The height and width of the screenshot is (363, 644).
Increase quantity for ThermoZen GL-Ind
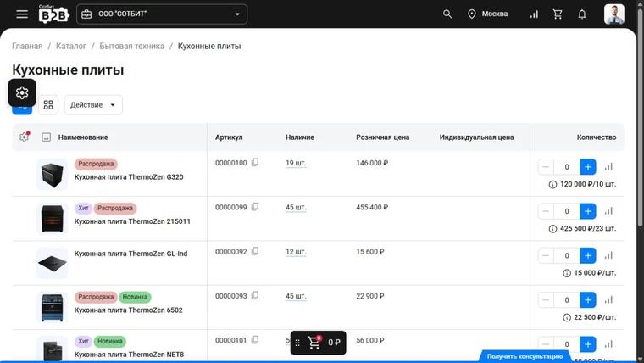(x=588, y=255)
